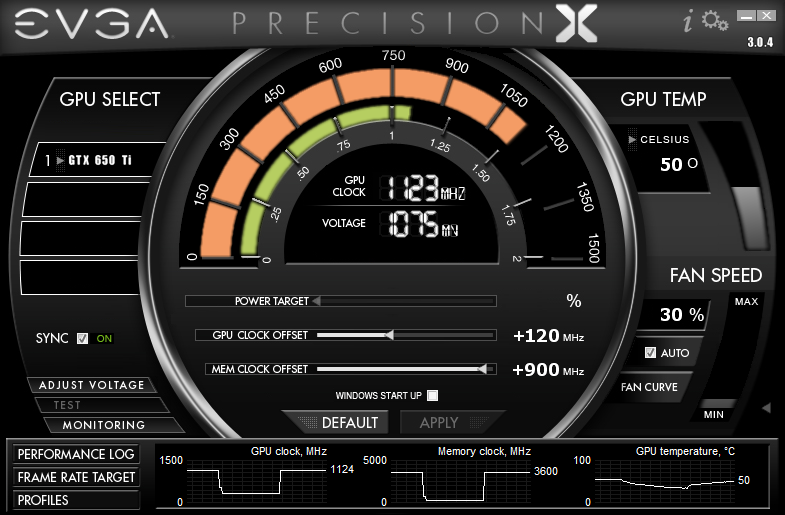Open FRAME RATE TARGET tab
The height and width of the screenshot is (515, 785).
[76, 477]
